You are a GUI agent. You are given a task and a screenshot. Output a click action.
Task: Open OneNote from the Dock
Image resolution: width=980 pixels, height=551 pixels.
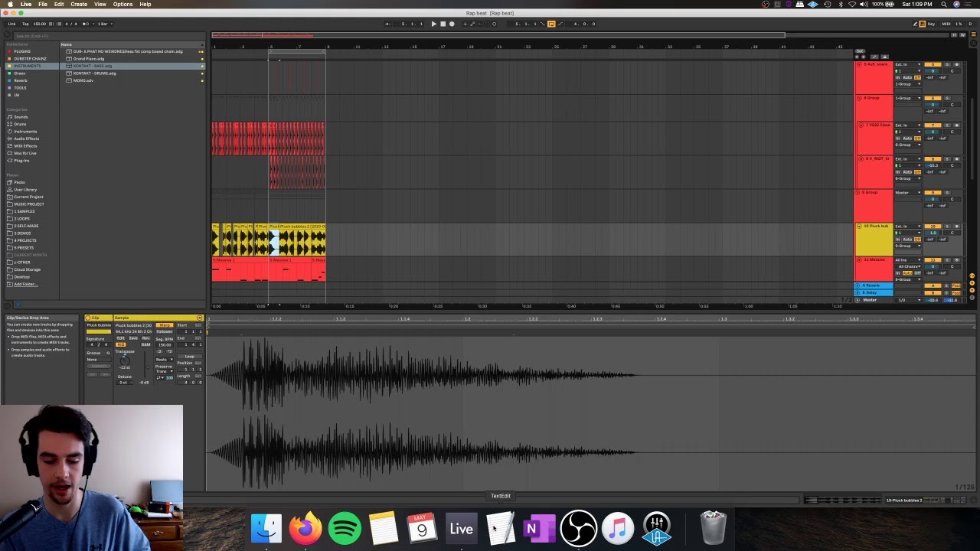point(539,528)
